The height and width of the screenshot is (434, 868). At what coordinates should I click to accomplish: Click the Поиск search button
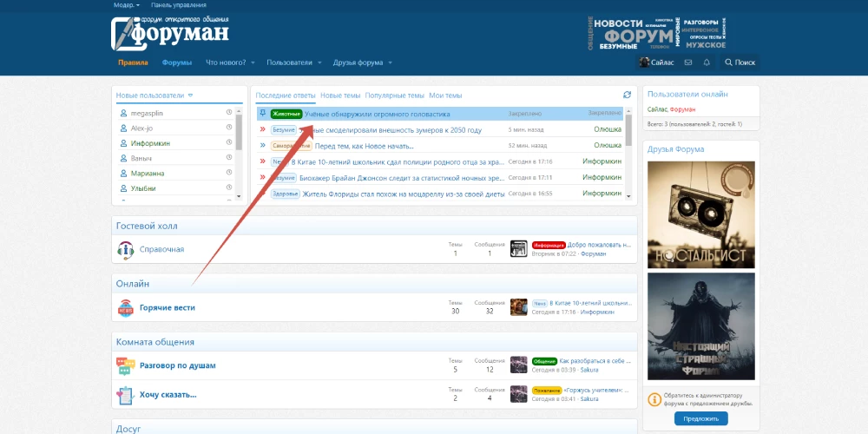740,62
